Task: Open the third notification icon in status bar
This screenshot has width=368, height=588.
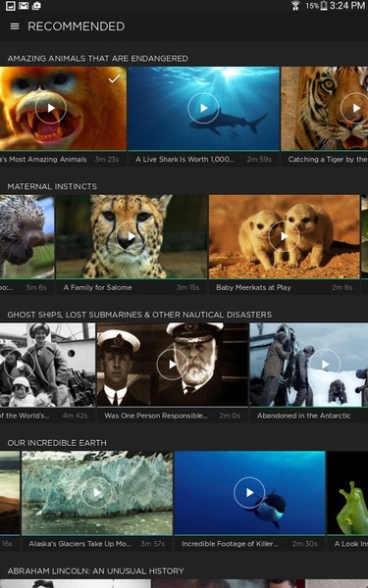Action: [x=36, y=6]
